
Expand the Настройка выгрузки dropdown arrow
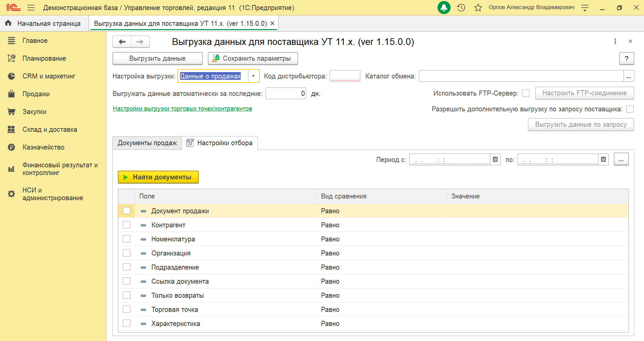click(254, 76)
